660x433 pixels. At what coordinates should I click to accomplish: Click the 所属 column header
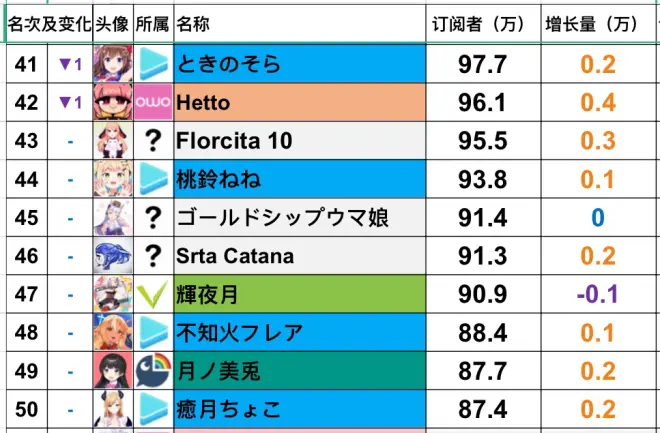tap(152, 22)
